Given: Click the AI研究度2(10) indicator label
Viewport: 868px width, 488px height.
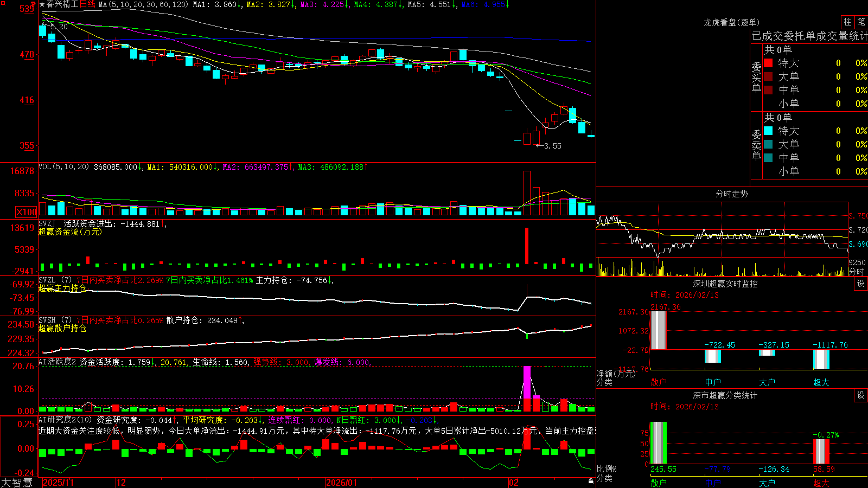Looking at the screenshot, I should (65, 420).
